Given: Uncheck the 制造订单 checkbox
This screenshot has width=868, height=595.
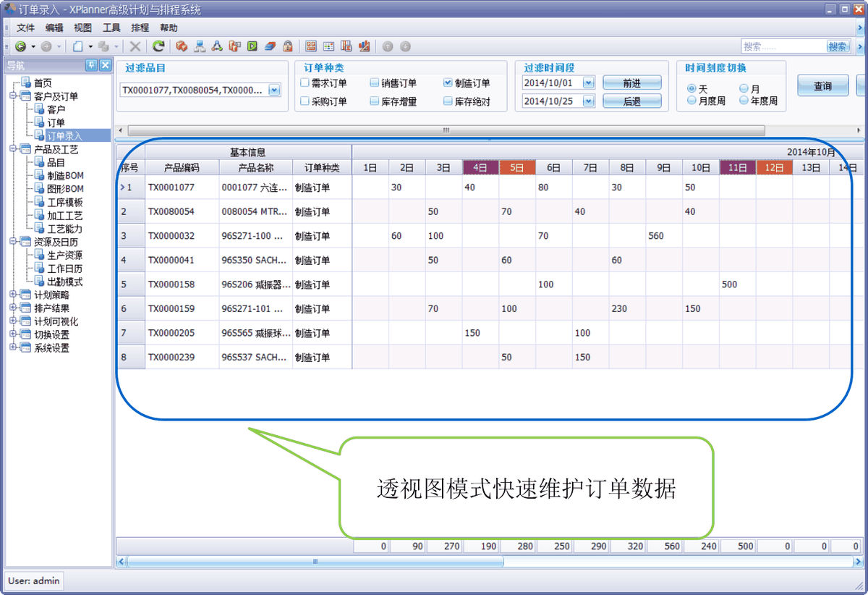Looking at the screenshot, I should click(448, 83).
